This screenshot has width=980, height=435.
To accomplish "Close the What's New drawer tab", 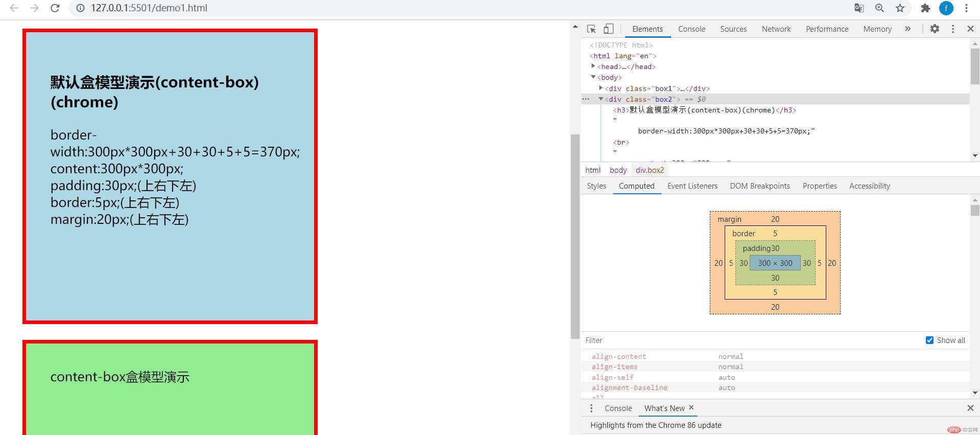I will pos(691,407).
